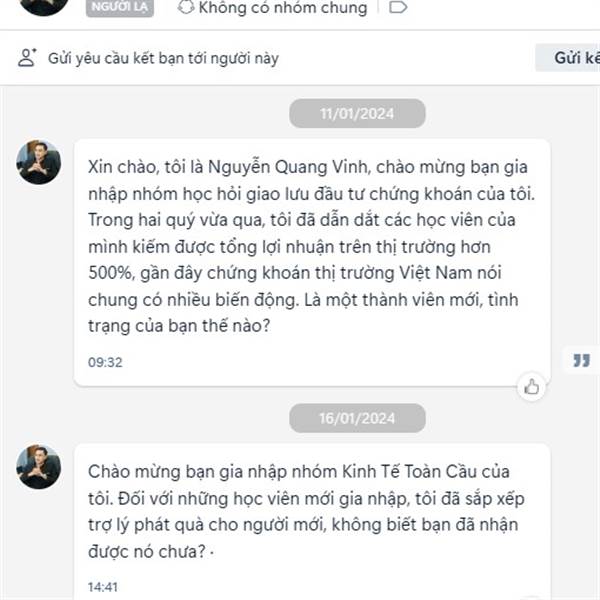The height and width of the screenshot is (600, 600).
Task: Click the quote reply icon beside first message
Action: pos(582,360)
